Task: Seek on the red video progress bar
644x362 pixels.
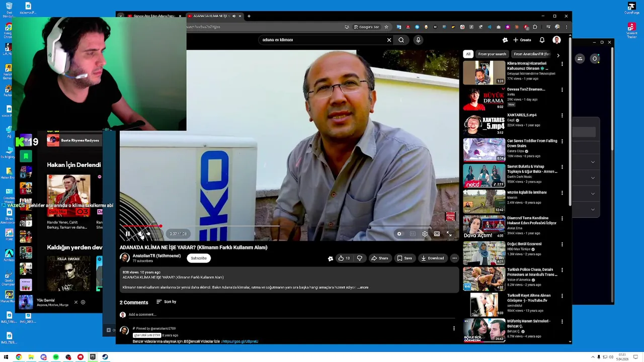Action: tap(289, 226)
